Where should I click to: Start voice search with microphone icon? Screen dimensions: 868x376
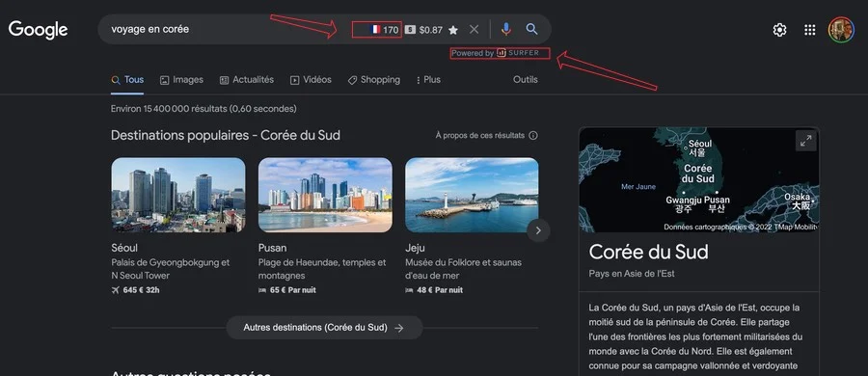506,29
